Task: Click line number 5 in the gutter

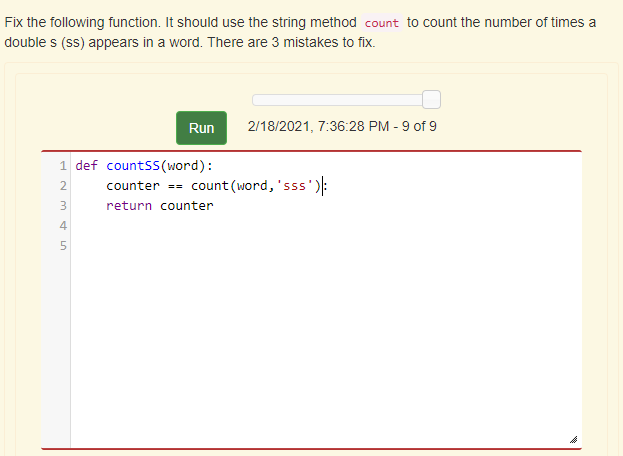Action: [x=63, y=246]
